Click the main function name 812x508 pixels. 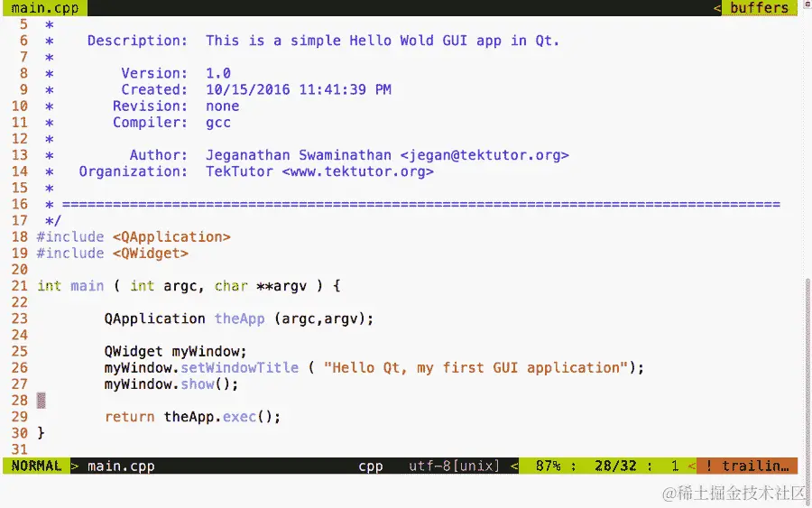coord(87,286)
